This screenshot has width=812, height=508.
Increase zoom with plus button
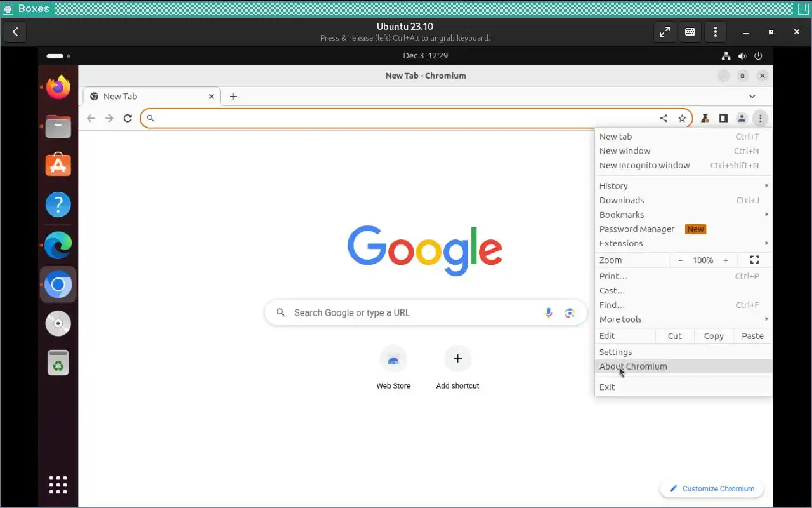[x=726, y=260]
